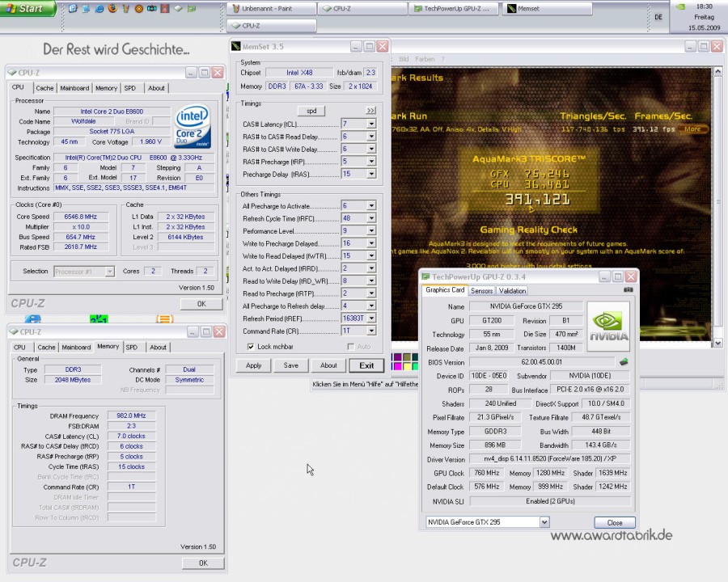The height and width of the screenshot is (582, 728).
Task: Open the Command Rate (CR) dropdown in MemSet
Action: [371, 331]
